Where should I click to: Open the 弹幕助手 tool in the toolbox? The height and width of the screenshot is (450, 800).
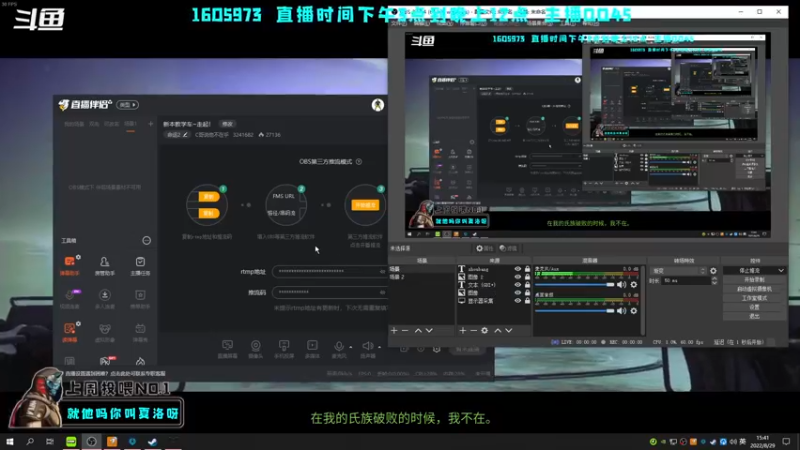[70, 265]
